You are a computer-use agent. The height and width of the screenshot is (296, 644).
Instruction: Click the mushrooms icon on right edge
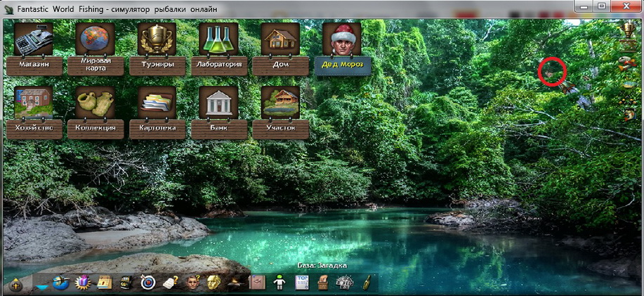point(628,100)
